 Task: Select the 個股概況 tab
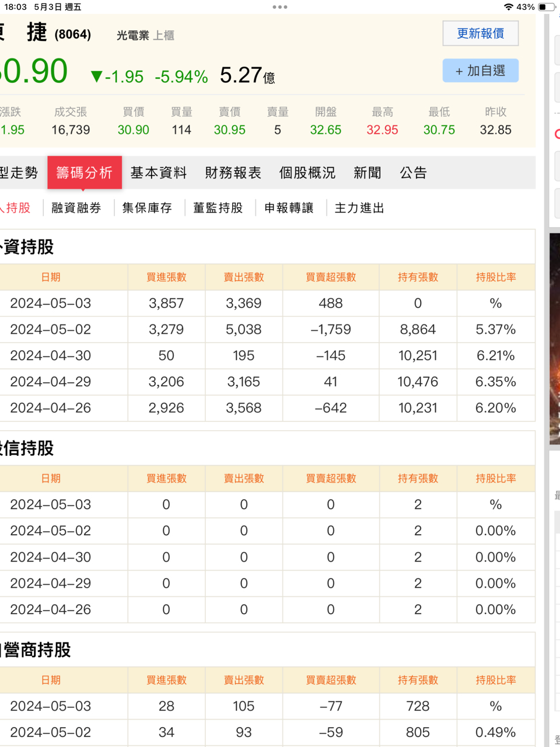point(307,173)
